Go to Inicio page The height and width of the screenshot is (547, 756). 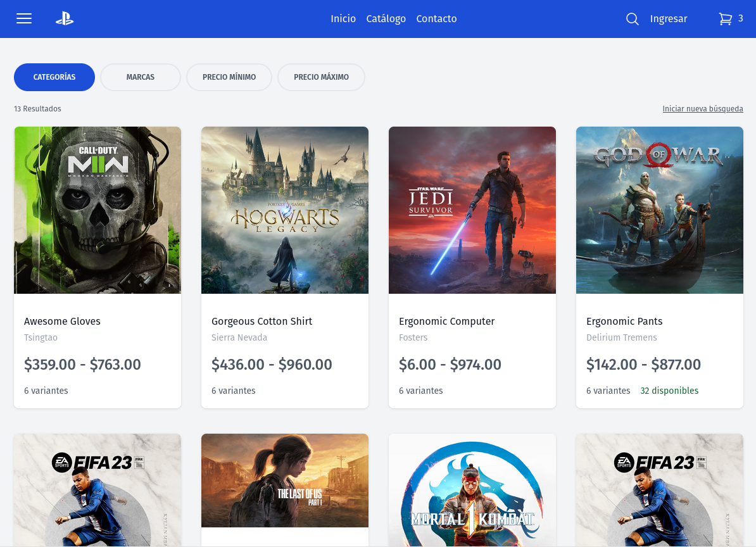coord(343,19)
